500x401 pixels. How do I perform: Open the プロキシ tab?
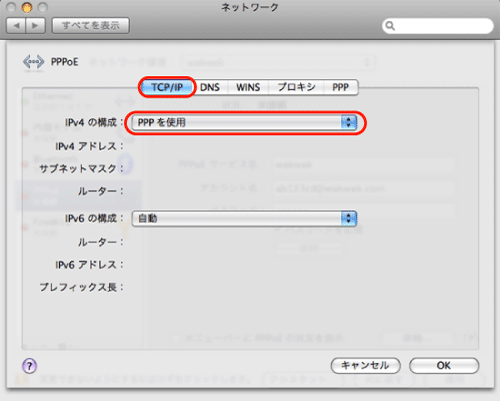point(296,87)
